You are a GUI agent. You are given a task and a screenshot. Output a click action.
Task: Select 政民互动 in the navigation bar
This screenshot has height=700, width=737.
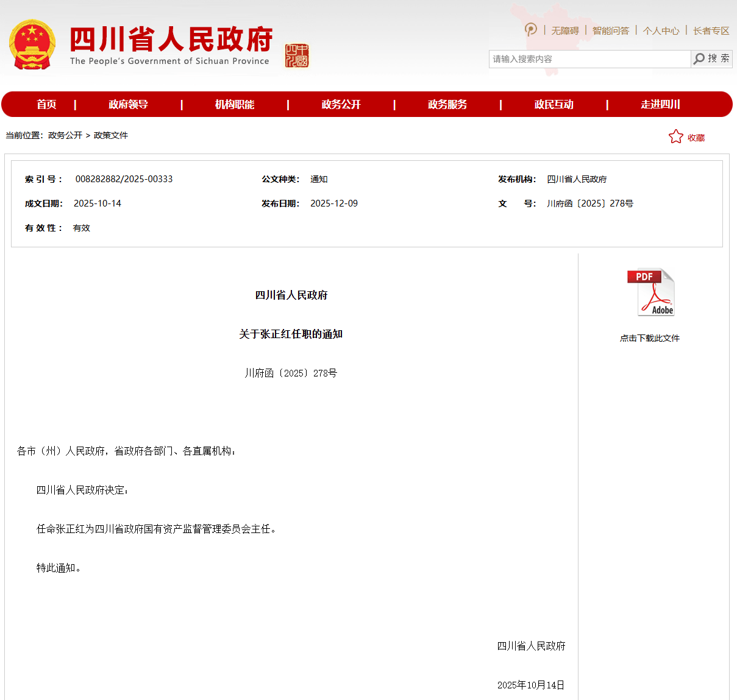pyautogui.click(x=554, y=104)
